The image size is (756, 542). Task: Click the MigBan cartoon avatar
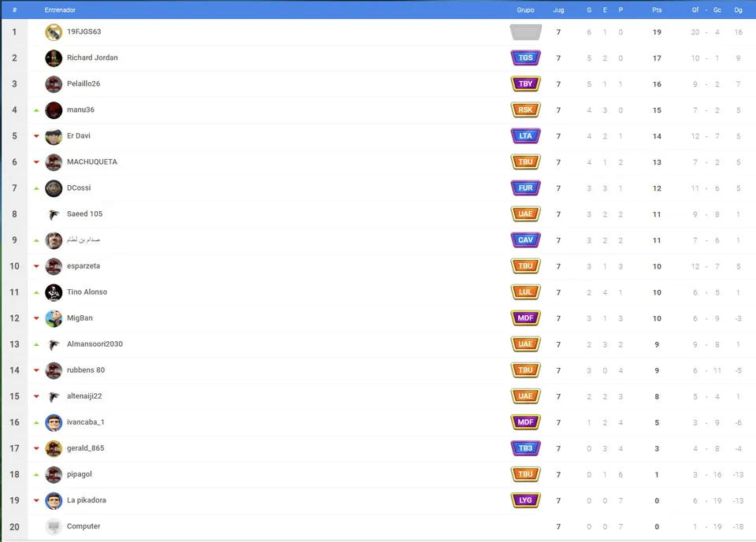point(54,319)
